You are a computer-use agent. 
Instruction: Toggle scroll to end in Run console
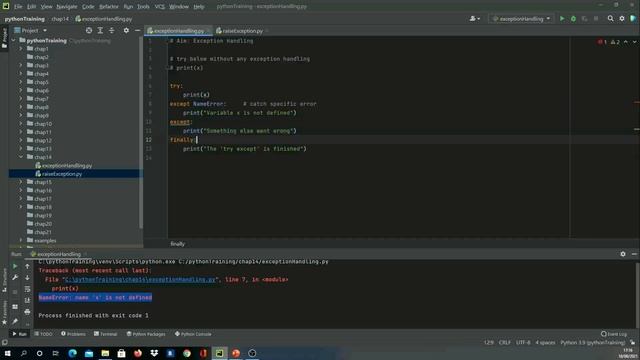[x=27, y=300]
